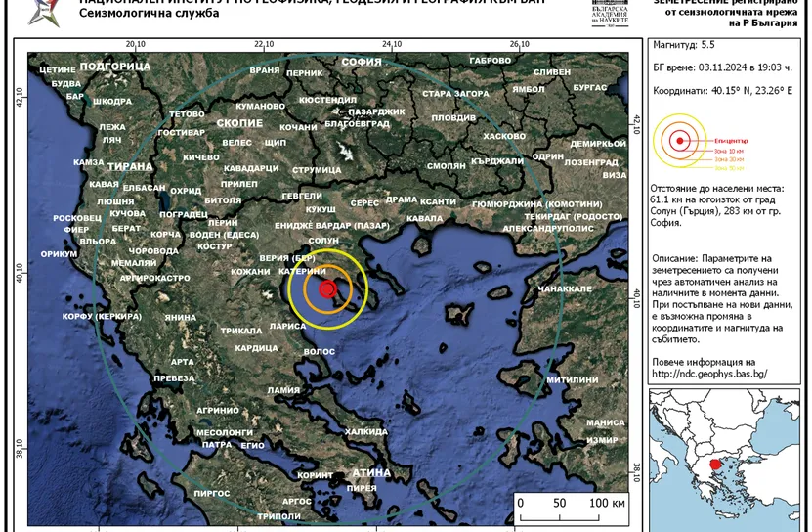
Task: Open the ndc.geophys.bas.bg link
Action: coord(708,374)
